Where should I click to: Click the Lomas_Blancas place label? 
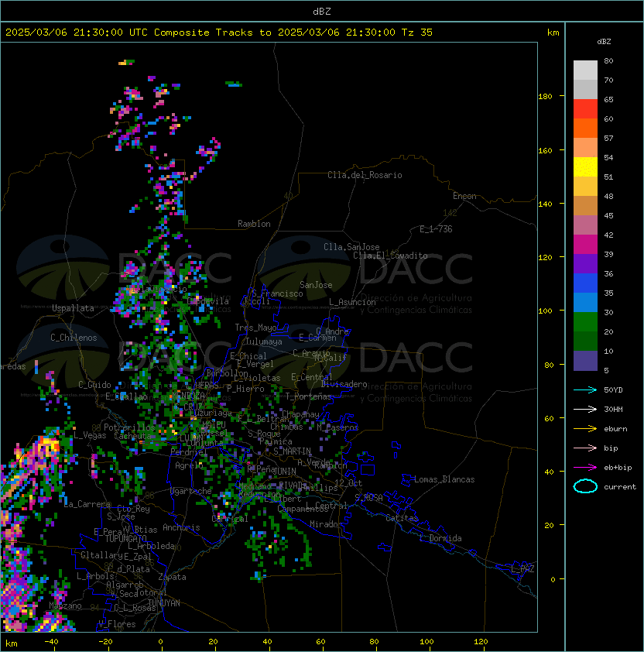click(444, 479)
